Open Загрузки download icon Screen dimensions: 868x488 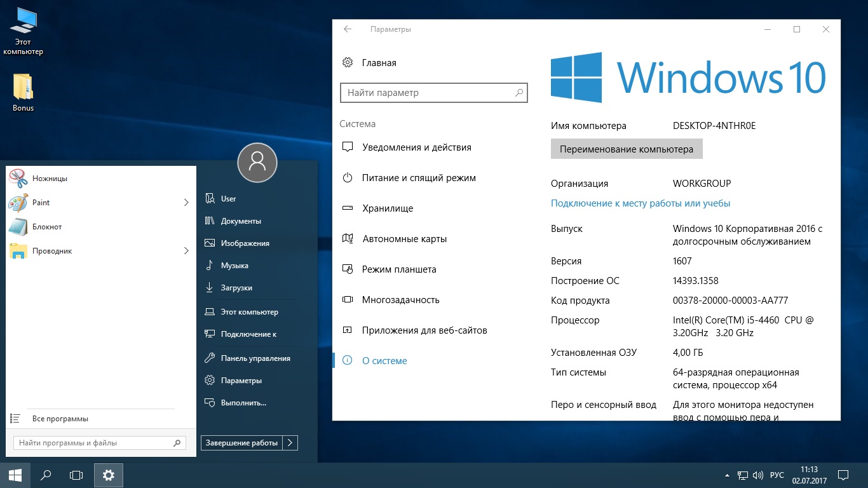point(210,288)
